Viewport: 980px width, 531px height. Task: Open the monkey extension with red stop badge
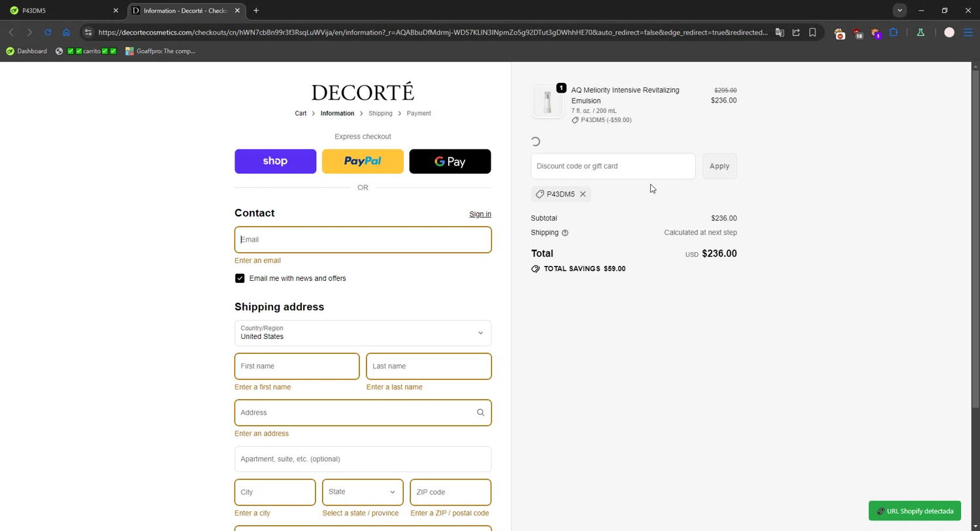840,33
